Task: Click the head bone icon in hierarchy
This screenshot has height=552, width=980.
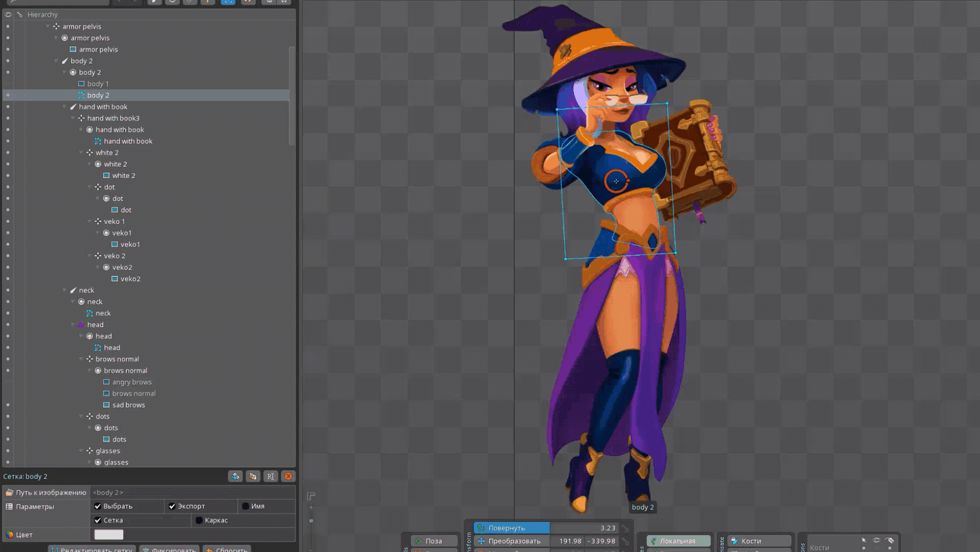Action: (81, 325)
